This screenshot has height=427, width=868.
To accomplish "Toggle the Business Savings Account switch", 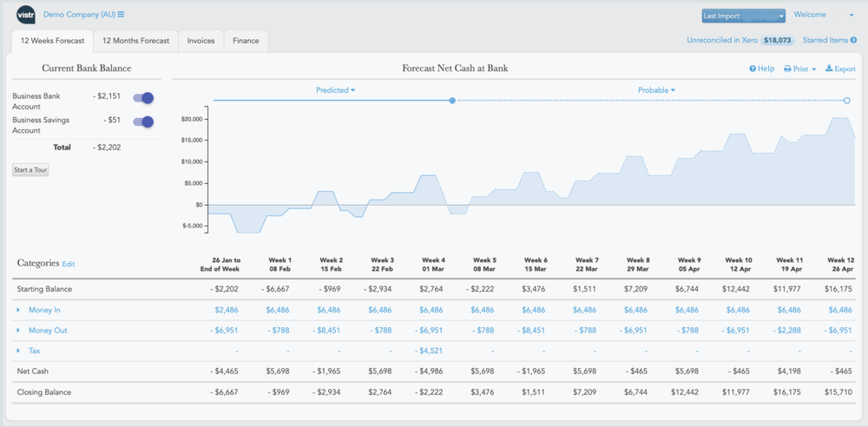I will point(143,122).
